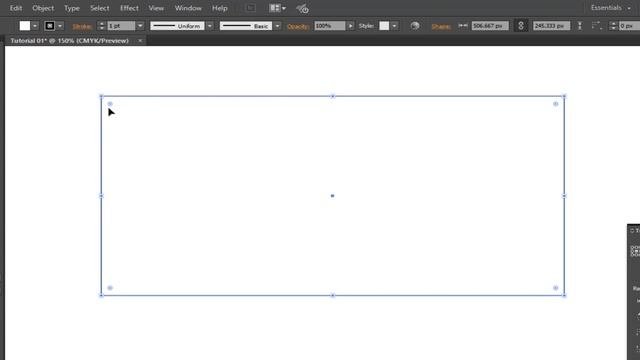640x360 pixels.
Task: Click the Uniform width profile box
Action: click(177, 26)
